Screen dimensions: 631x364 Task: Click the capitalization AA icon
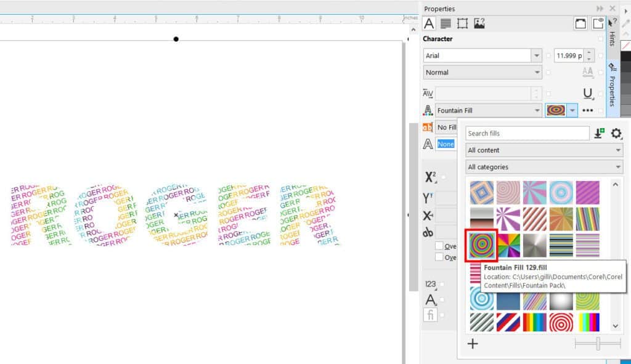(x=588, y=73)
